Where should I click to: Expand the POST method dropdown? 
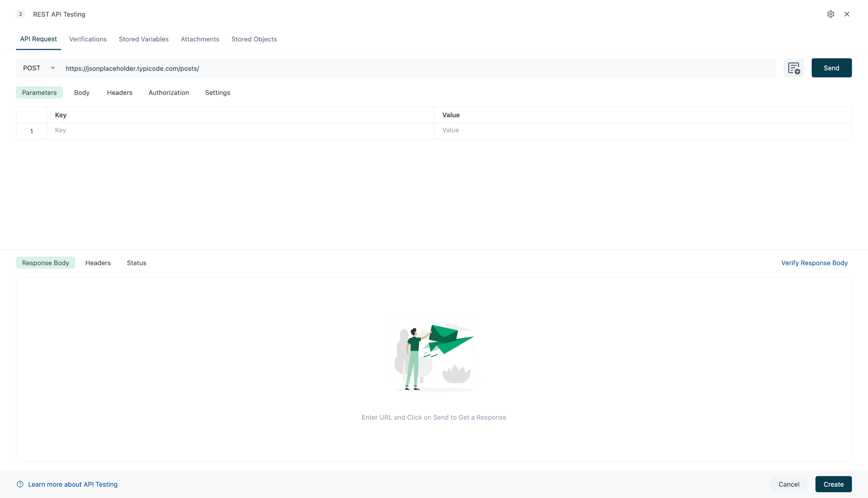[39, 68]
